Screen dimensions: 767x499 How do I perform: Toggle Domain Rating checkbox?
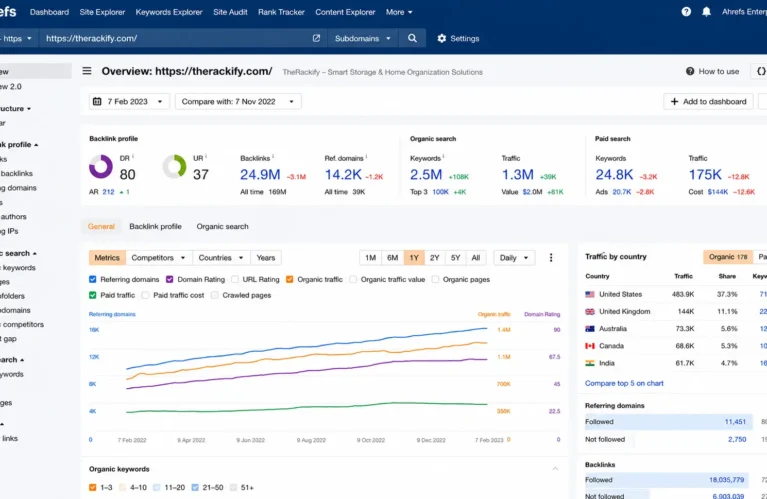click(x=170, y=279)
